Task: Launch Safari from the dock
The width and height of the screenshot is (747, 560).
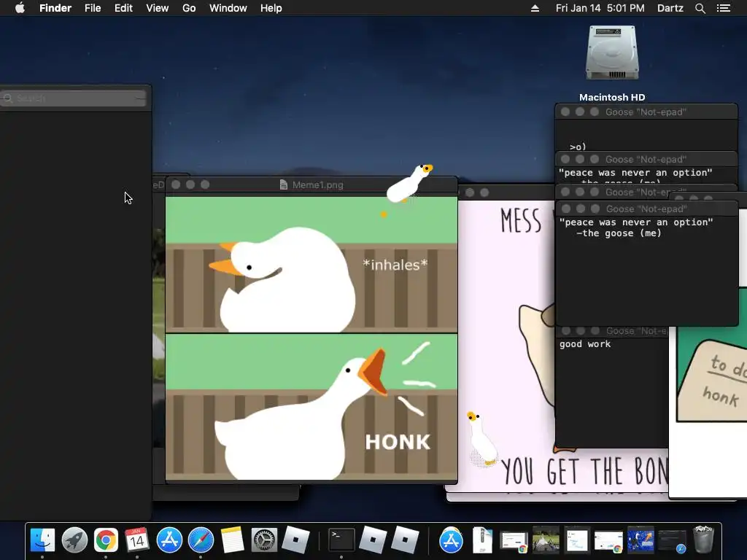Action: point(201,540)
